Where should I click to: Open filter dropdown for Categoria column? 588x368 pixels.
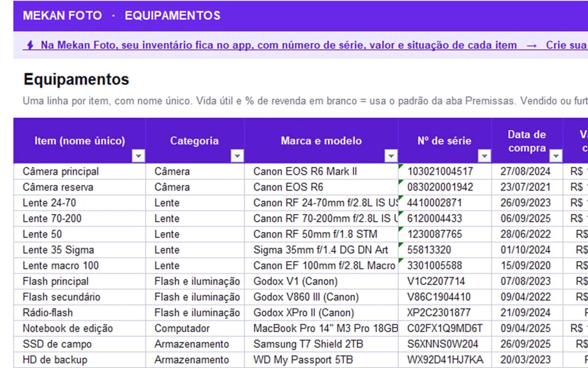238,156
